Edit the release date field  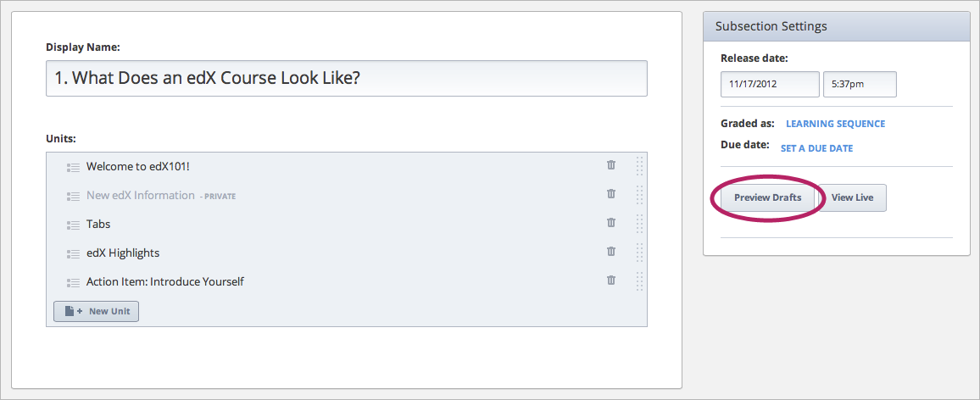click(x=770, y=85)
